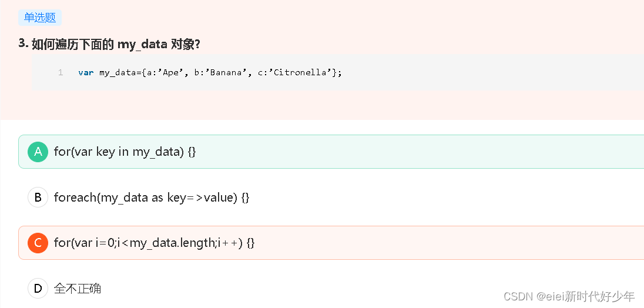
Task: Click question title 如何遍历下面的 my_data 对象?
Action: 116,44
